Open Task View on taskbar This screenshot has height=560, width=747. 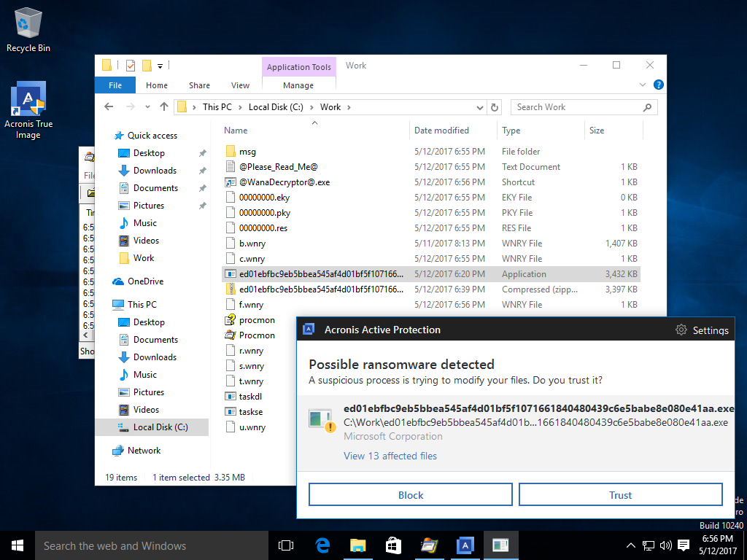tap(286, 545)
